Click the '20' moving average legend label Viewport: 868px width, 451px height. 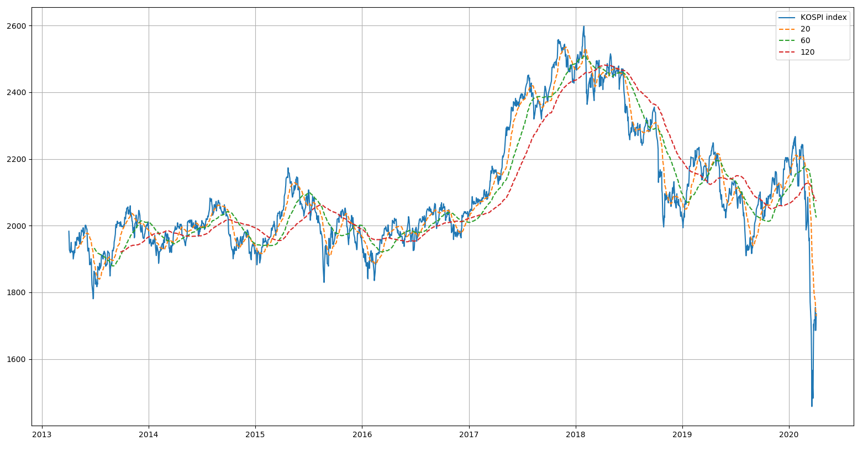(x=805, y=29)
